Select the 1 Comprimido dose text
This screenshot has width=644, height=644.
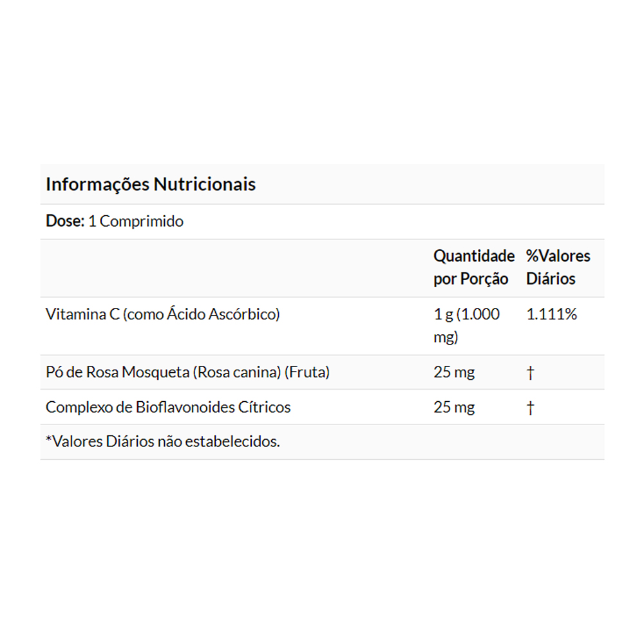(x=136, y=222)
